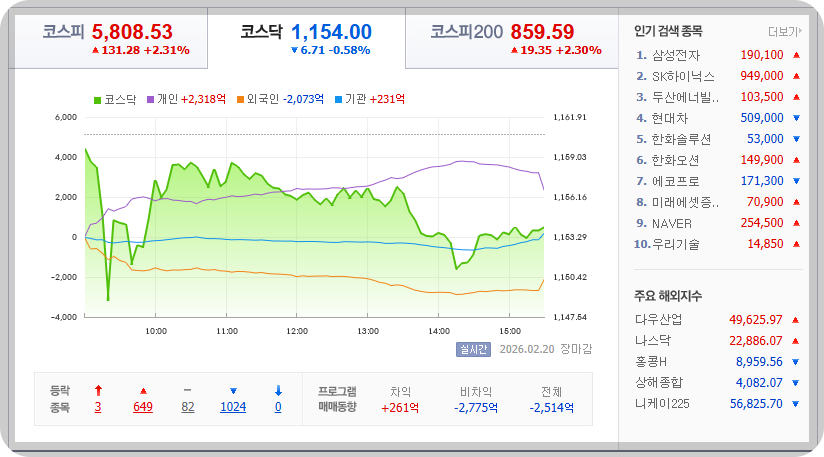Open 나스닥 overseas index
824x457 pixels.
[653, 340]
